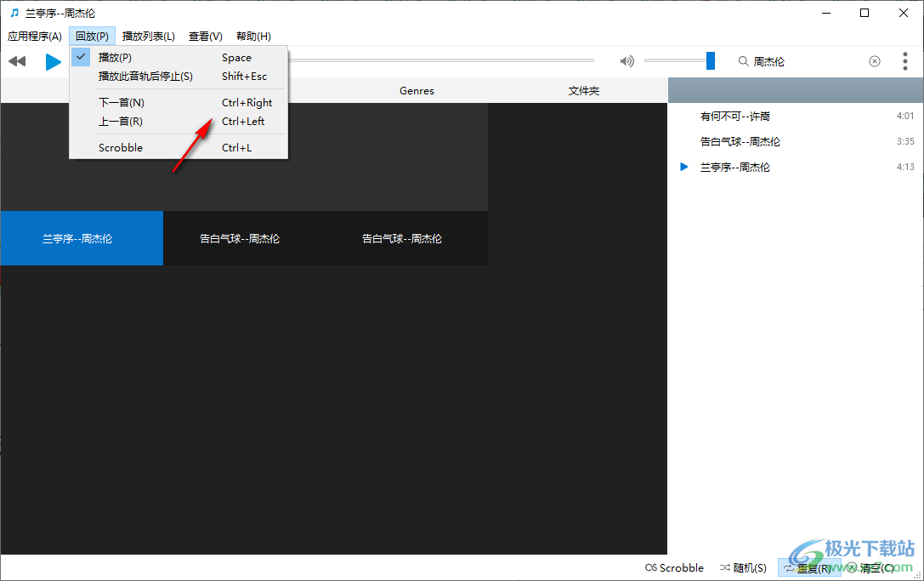Click the 4:01 duration text
This screenshot has width=924, height=581.
(x=905, y=117)
